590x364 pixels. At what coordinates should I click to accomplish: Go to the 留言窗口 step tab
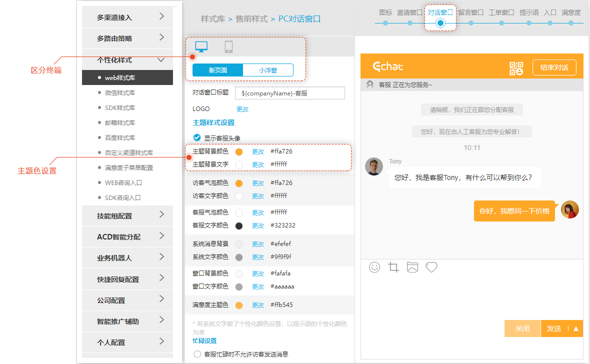tap(470, 12)
